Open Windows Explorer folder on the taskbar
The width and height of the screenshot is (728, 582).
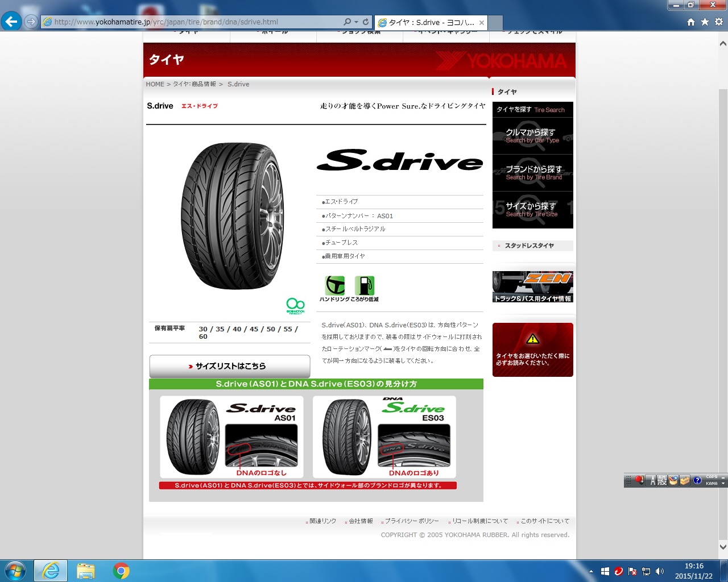pos(85,571)
